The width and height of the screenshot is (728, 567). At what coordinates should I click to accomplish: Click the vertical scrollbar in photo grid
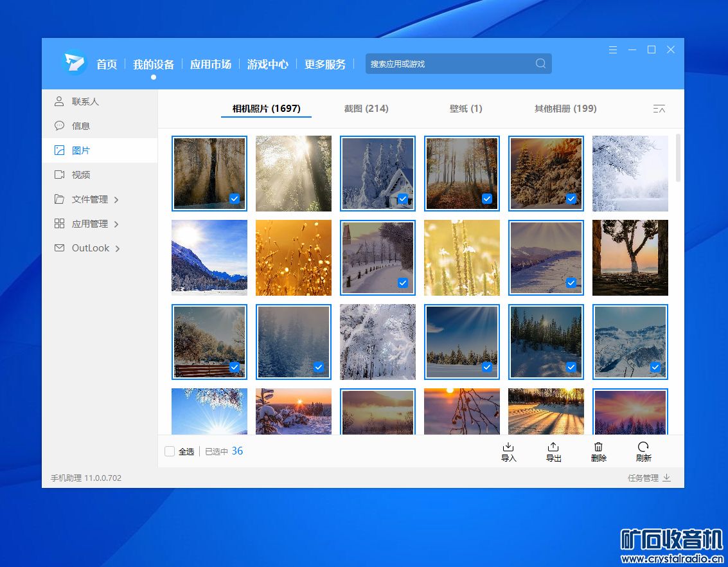pos(679,157)
